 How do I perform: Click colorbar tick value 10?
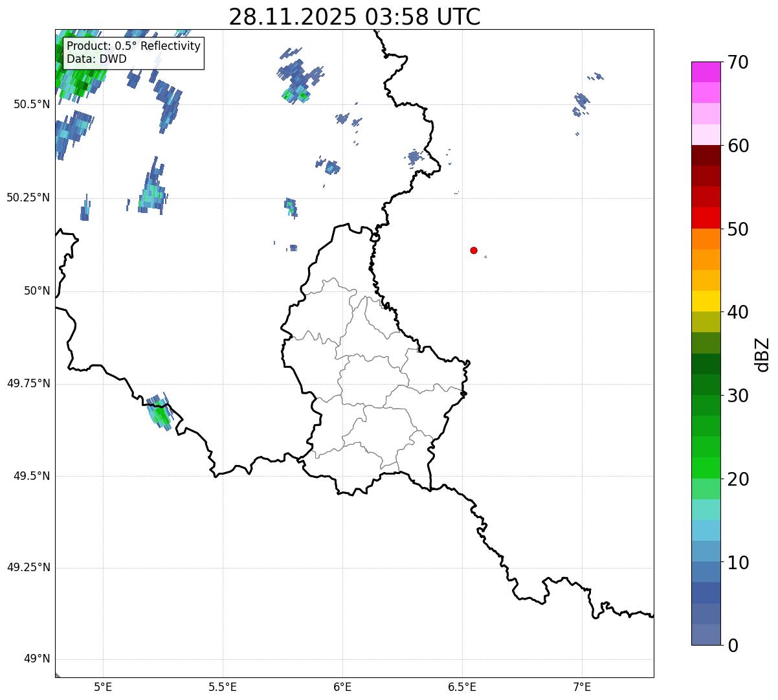(738, 563)
